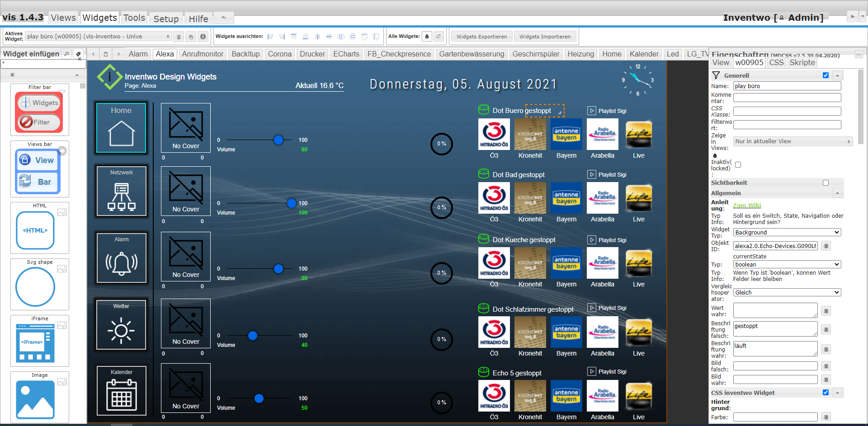
Task: Toggle the Inaktiv (locked) checkbox
Action: 738,165
